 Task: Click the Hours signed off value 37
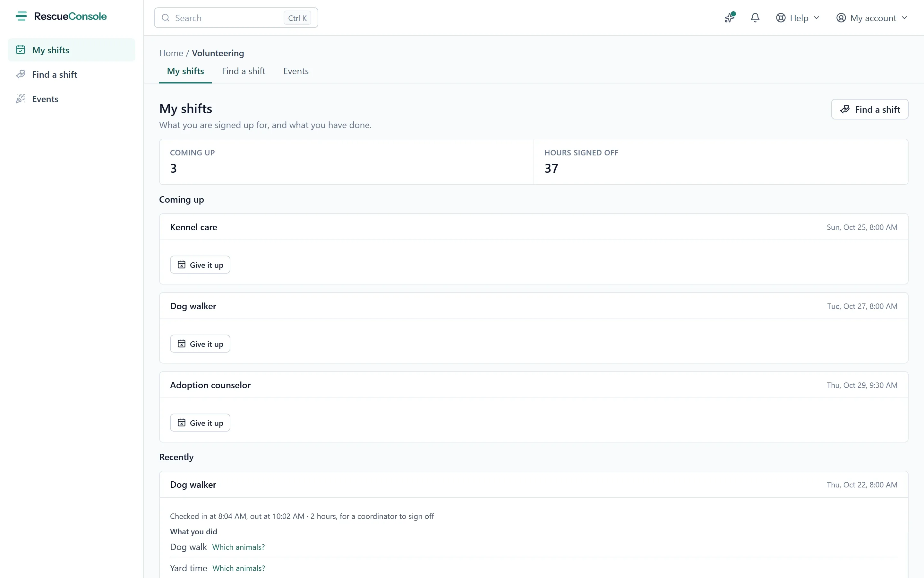pyautogui.click(x=551, y=169)
